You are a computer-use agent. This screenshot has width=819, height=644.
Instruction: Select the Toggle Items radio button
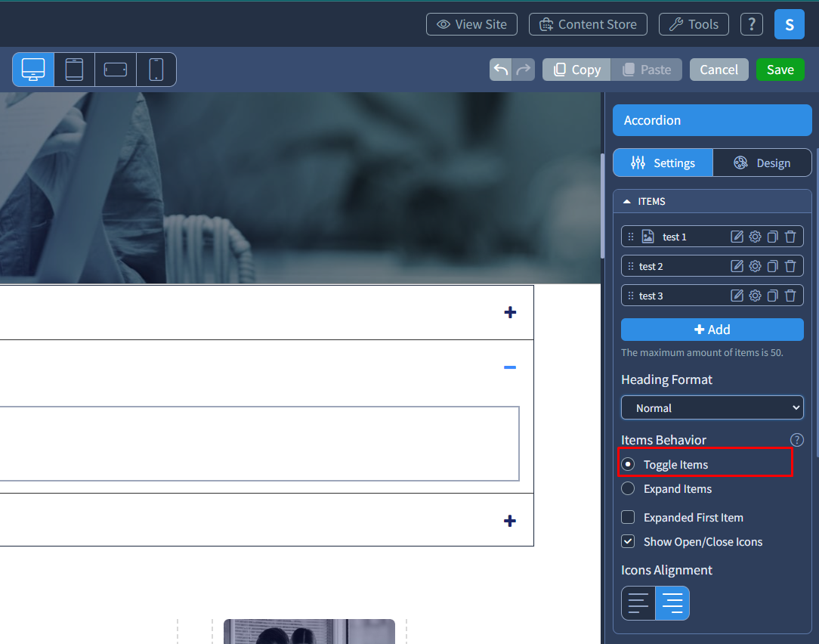[x=628, y=463]
